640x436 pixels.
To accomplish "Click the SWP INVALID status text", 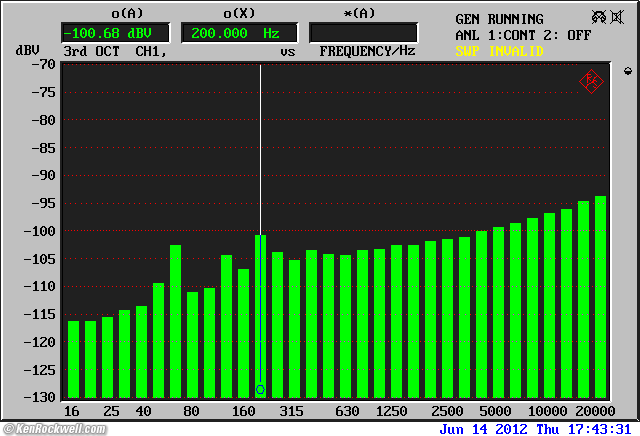I will pos(501,50).
